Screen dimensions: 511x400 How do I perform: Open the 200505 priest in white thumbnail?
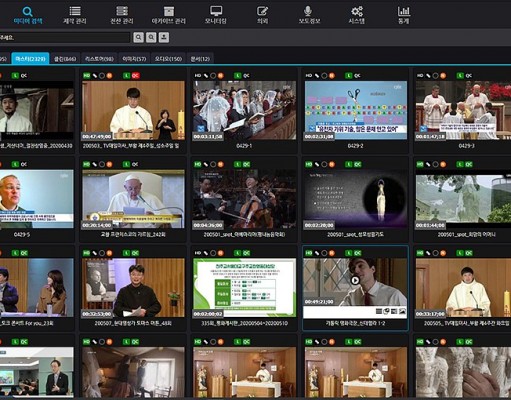point(463,288)
